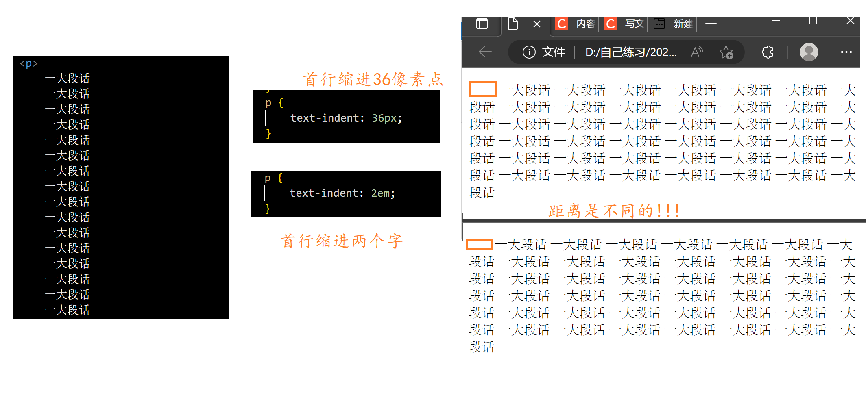The height and width of the screenshot is (404, 868).
Task: Close the current blank page tab
Action: tap(537, 24)
